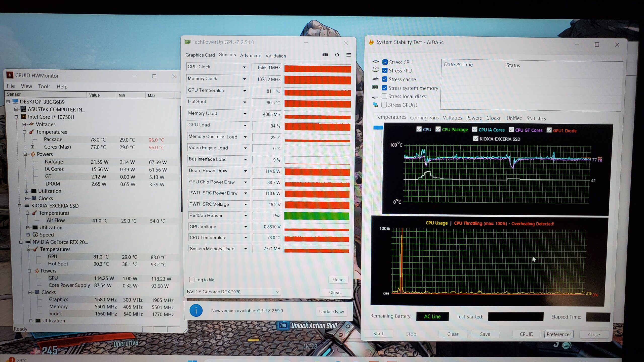
Task: Click the GPU-Z refresh sensors icon
Action: tap(337, 55)
